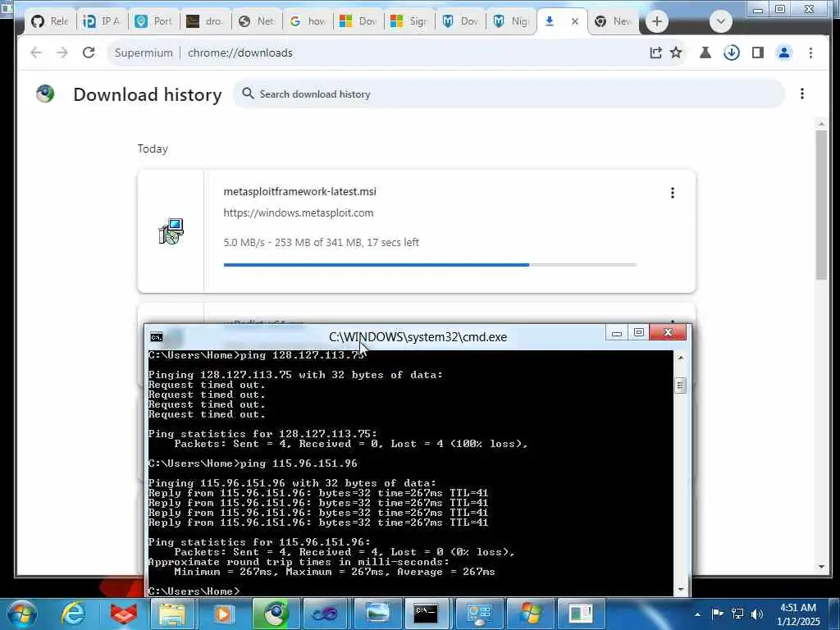Click the downloads page vertical scrollbar thumb
The image size is (840, 630).
tap(822, 203)
